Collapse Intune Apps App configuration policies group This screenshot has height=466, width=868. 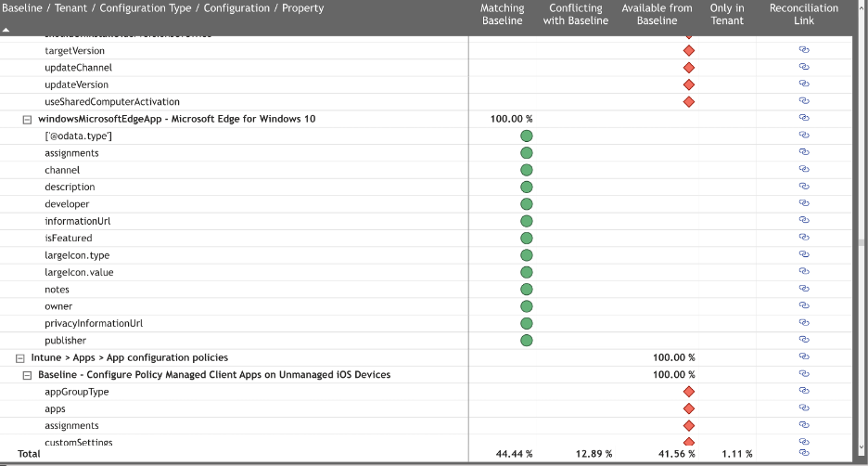tap(19, 358)
